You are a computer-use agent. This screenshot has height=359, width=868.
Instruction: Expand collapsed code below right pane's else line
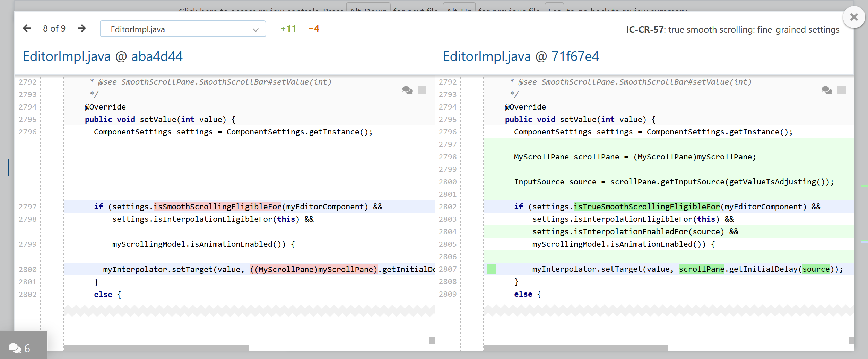pyautogui.click(x=668, y=310)
